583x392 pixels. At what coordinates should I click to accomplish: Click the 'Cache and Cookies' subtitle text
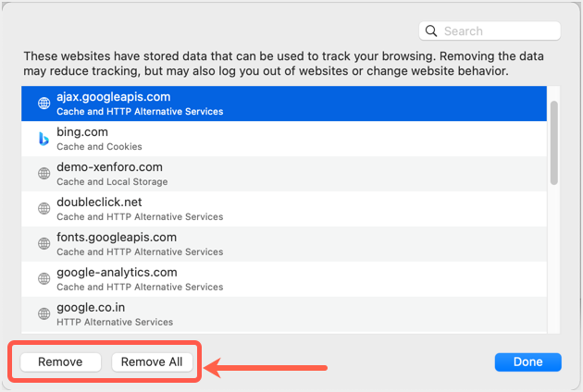point(99,147)
